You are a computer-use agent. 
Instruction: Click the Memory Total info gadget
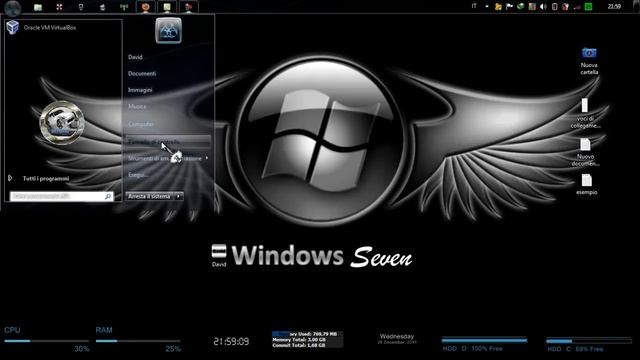308,340
